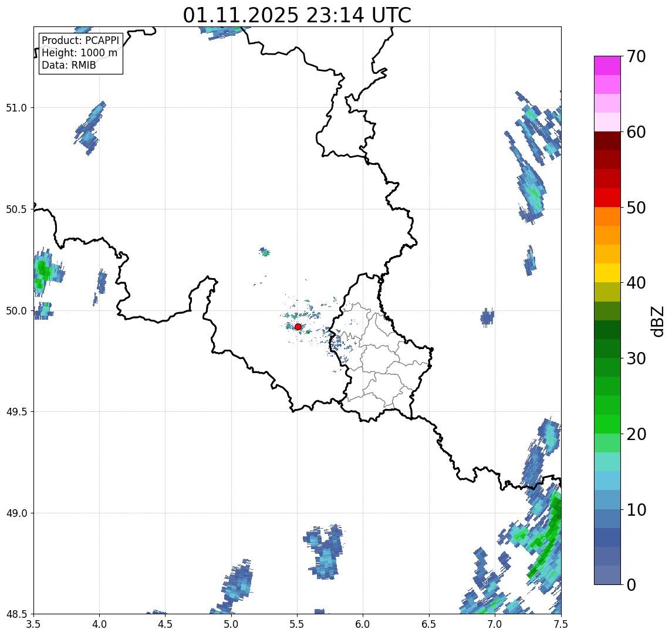This screenshot has width=672, height=636.
Task: Click longitude axis label 4.5
Action: (x=166, y=624)
